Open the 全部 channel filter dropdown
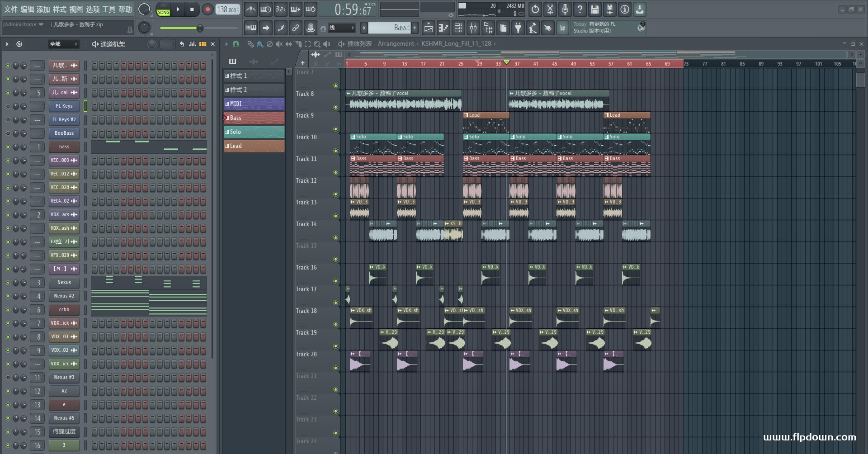The image size is (868, 454). [x=63, y=44]
